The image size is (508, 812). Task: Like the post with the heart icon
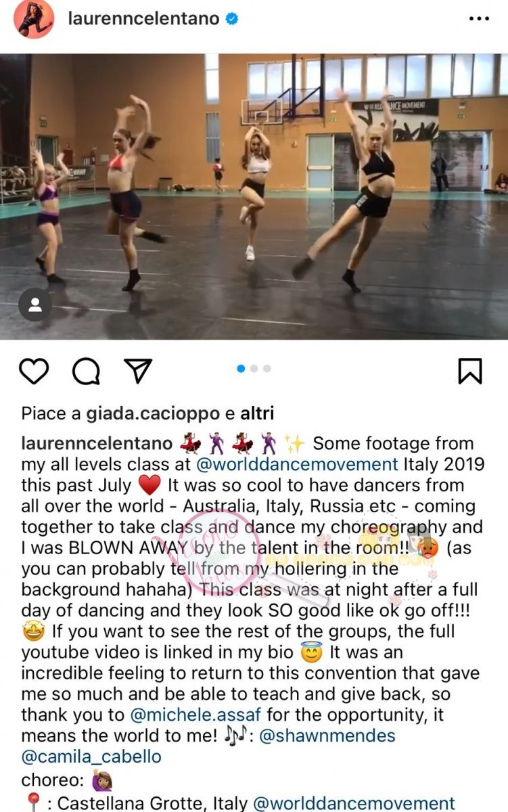(33, 371)
